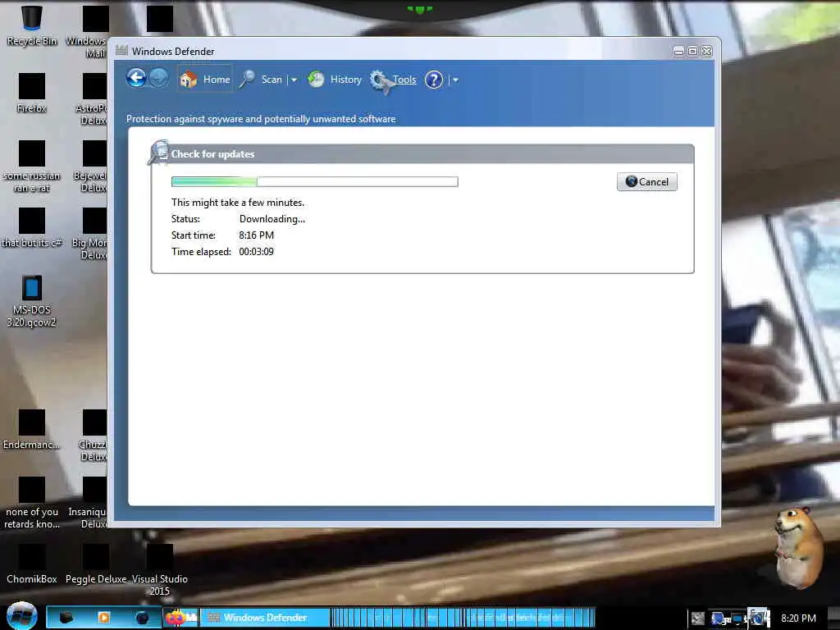Viewport: 840px width, 630px height.
Task: Click the greyed forward arrow button
Action: [x=158, y=78]
